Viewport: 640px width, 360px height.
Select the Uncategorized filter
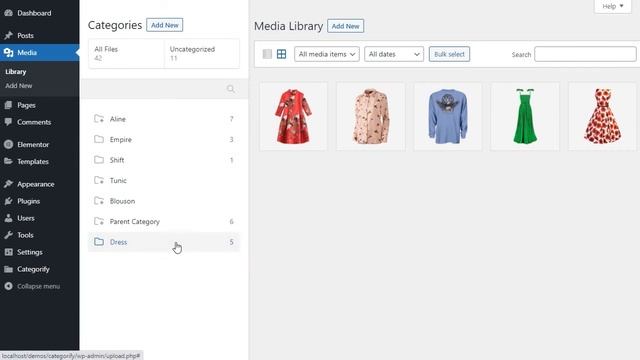click(202, 53)
